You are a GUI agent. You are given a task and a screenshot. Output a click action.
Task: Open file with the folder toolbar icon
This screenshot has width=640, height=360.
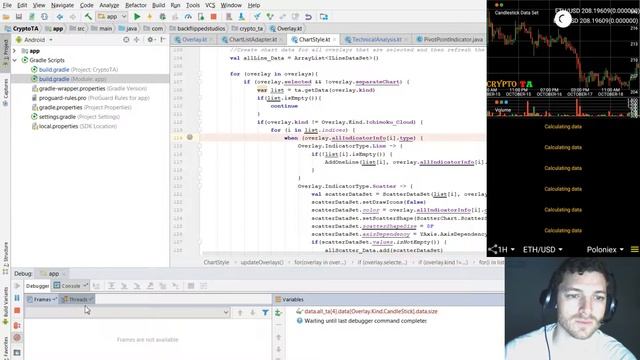coord(6,17)
